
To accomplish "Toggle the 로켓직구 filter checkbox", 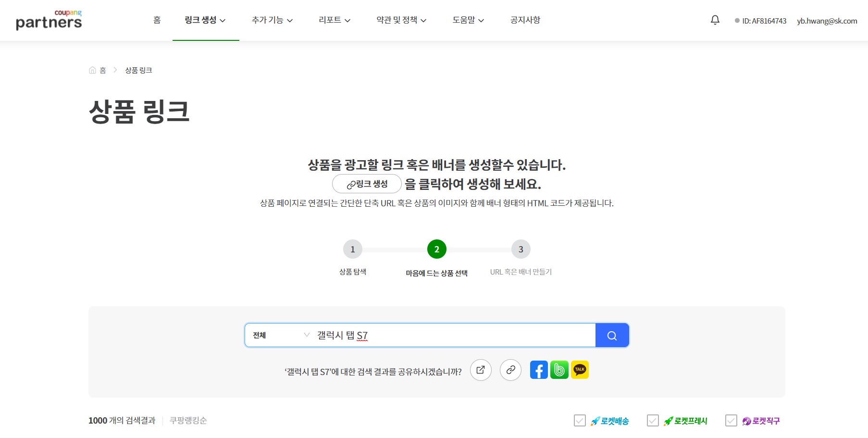I will pyautogui.click(x=731, y=421).
